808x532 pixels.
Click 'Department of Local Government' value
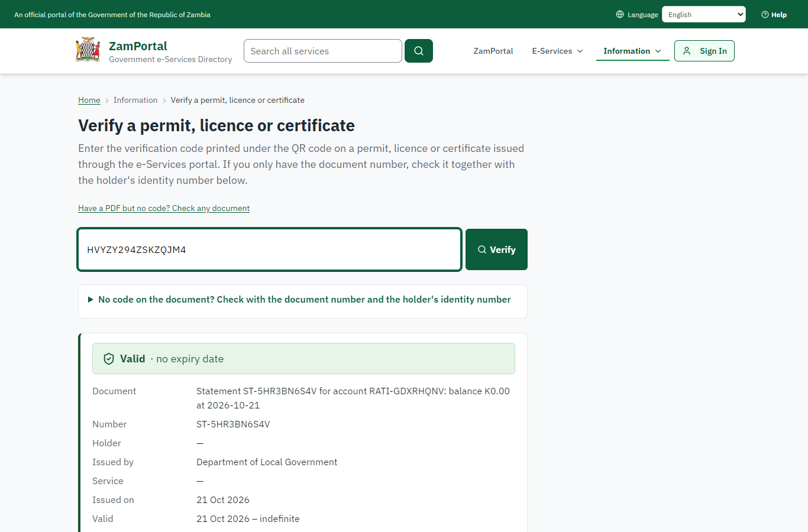pyautogui.click(x=267, y=462)
